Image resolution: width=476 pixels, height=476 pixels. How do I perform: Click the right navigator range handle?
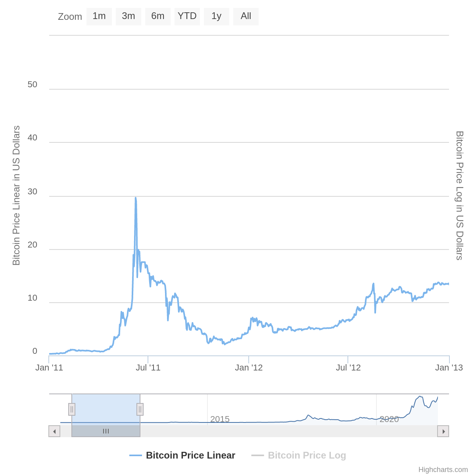(140, 409)
